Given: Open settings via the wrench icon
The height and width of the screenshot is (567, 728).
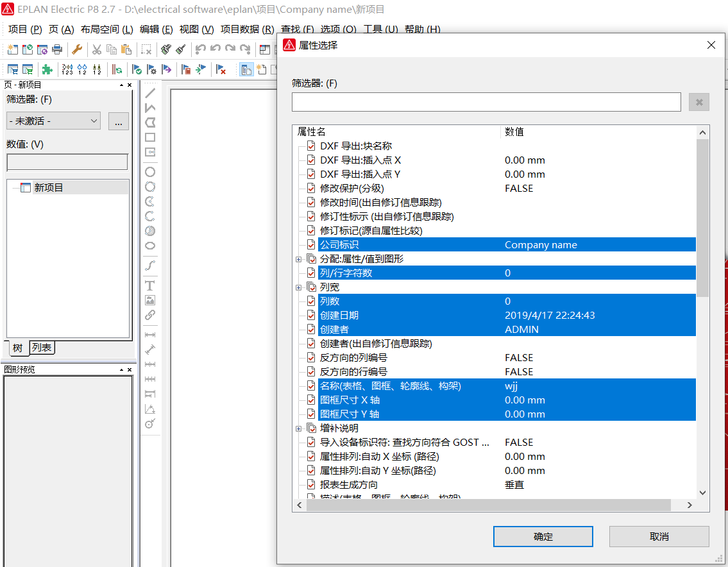Looking at the screenshot, I should [x=77, y=49].
